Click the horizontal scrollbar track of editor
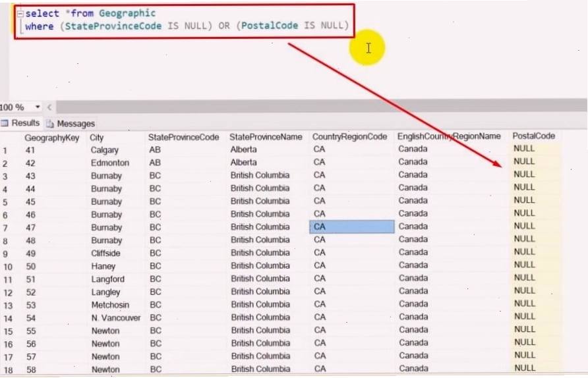 (x=322, y=107)
